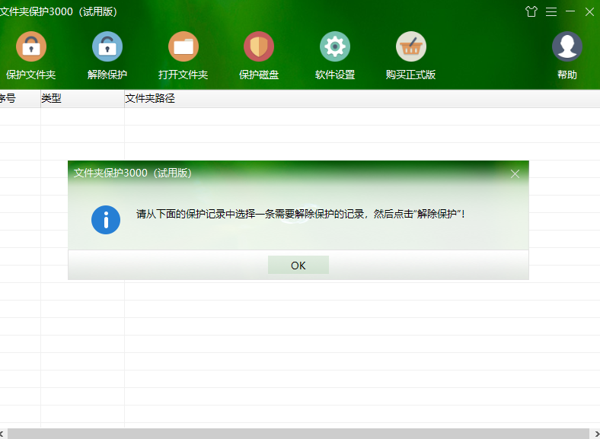Click the 解除保护 unlock icon
The height and width of the screenshot is (439, 600).
pyautogui.click(x=107, y=47)
